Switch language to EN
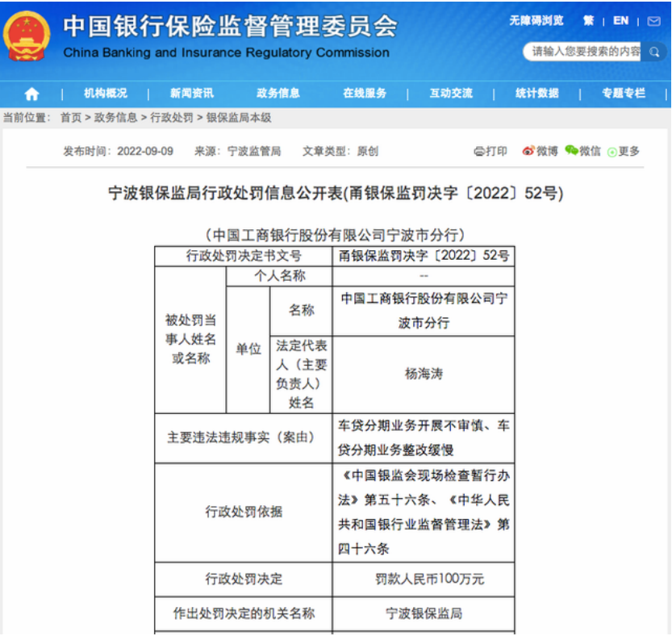The width and height of the screenshot is (672, 636). (x=620, y=21)
